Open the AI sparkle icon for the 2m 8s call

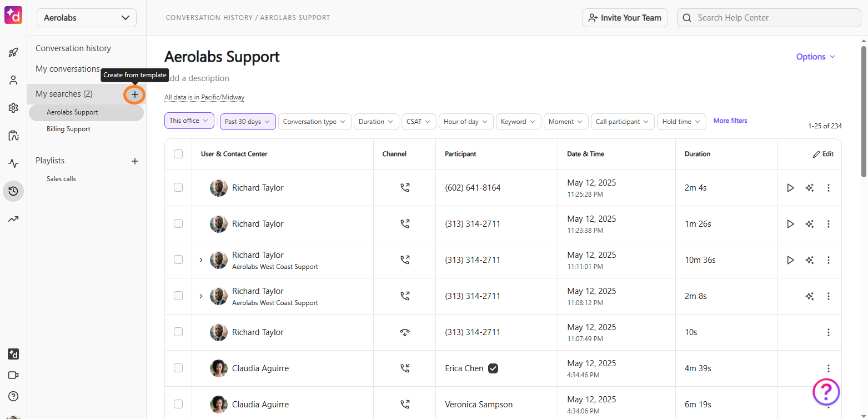pyautogui.click(x=810, y=296)
